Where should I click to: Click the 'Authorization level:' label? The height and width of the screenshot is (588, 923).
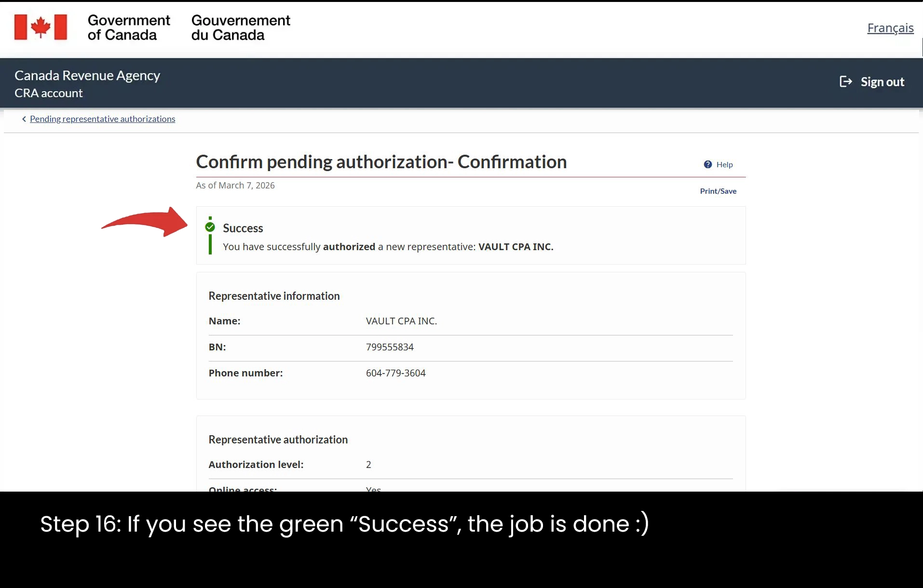tap(256, 465)
